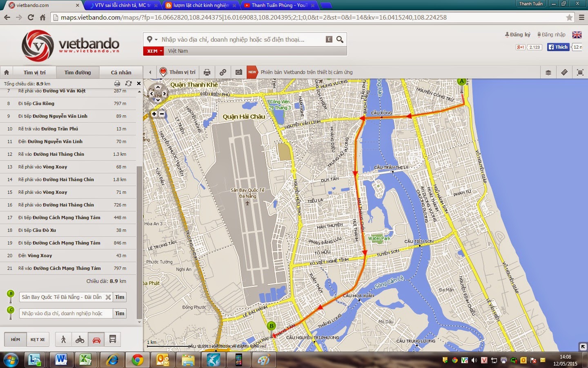Open the Vietbando mobile version NEW banner
Viewport: 588px width, 368px height.
pyautogui.click(x=300, y=72)
